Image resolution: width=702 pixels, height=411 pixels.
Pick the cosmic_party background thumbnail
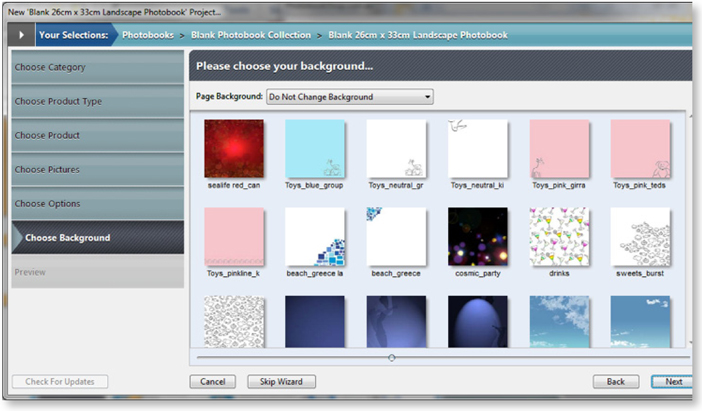(x=478, y=237)
